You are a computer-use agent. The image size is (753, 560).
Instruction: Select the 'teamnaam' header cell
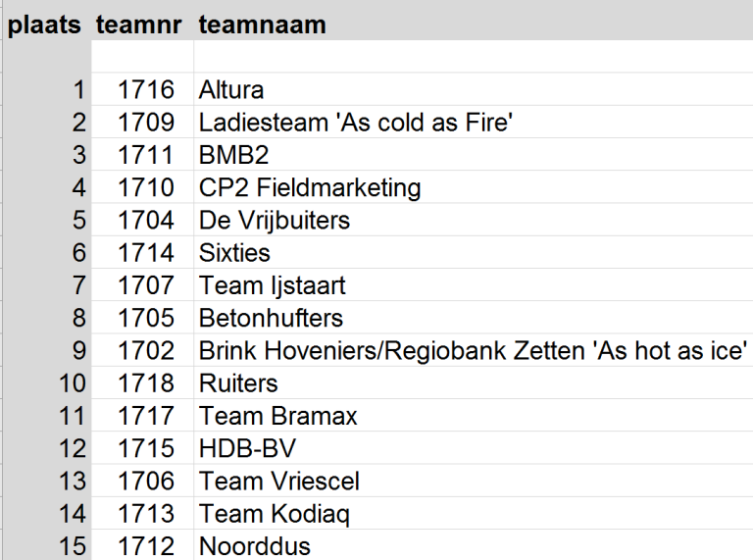262,25
